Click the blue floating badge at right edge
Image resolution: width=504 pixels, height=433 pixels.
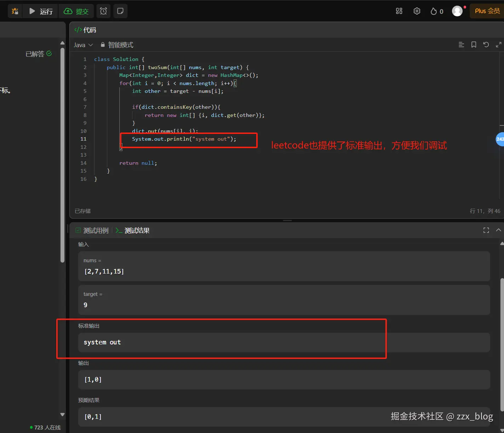[x=500, y=139]
